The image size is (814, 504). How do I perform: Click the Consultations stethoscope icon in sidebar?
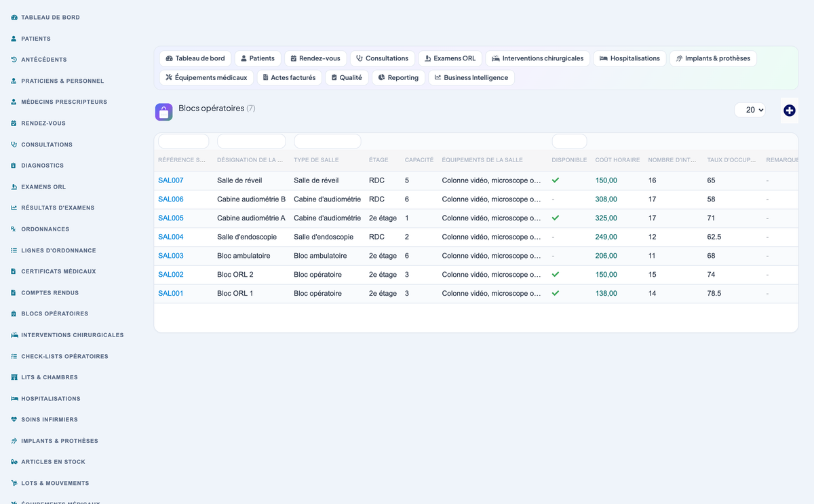[x=14, y=144]
